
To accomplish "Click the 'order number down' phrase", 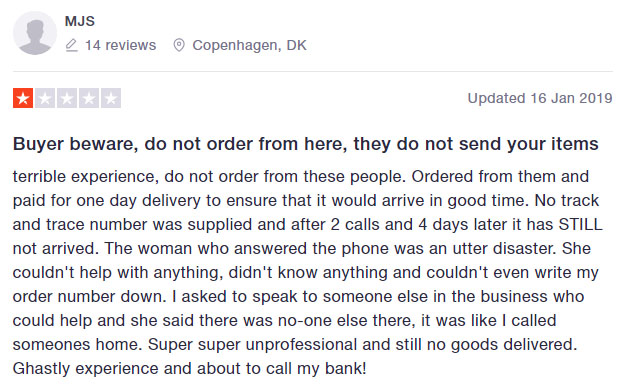I will 89,297.
